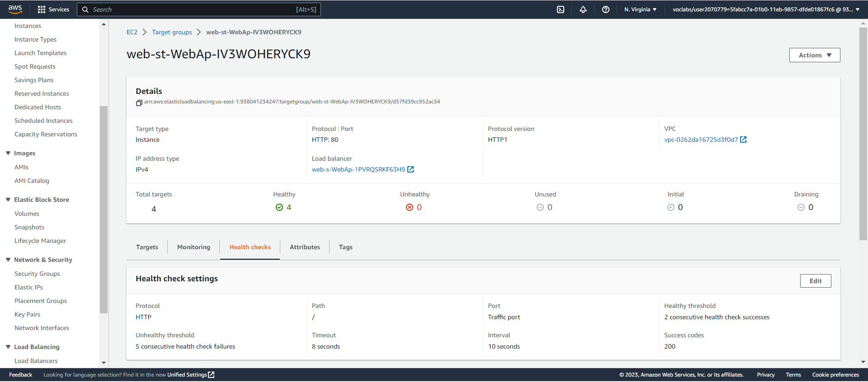Viewport: 868px width, 382px height.
Task: Collapse the Load Balancing section
Action: [8, 347]
